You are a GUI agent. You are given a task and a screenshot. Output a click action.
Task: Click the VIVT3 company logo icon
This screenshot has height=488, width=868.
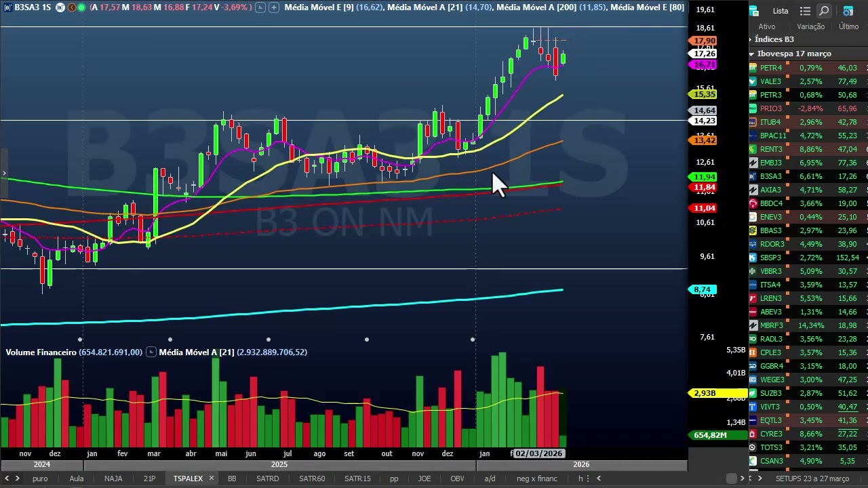click(753, 407)
